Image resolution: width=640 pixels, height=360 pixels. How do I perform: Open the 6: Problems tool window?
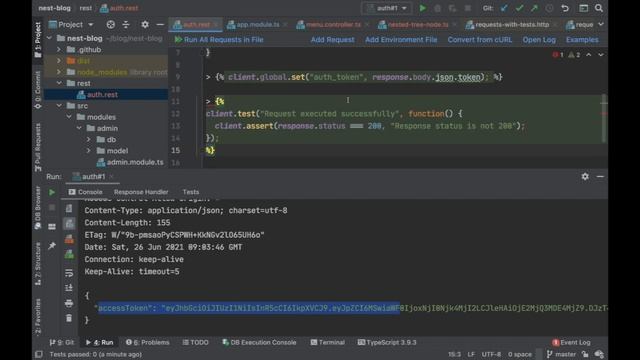click(147, 342)
